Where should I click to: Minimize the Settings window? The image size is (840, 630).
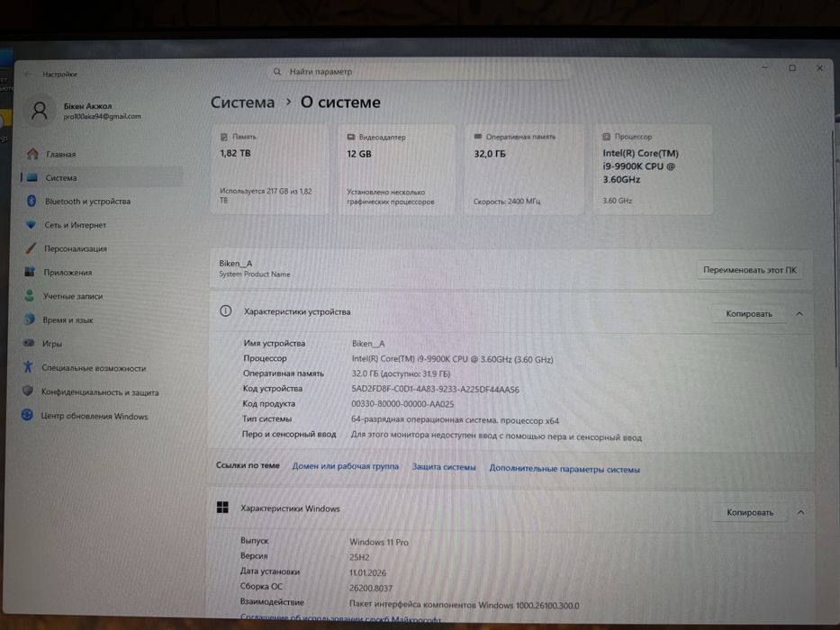(x=764, y=67)
